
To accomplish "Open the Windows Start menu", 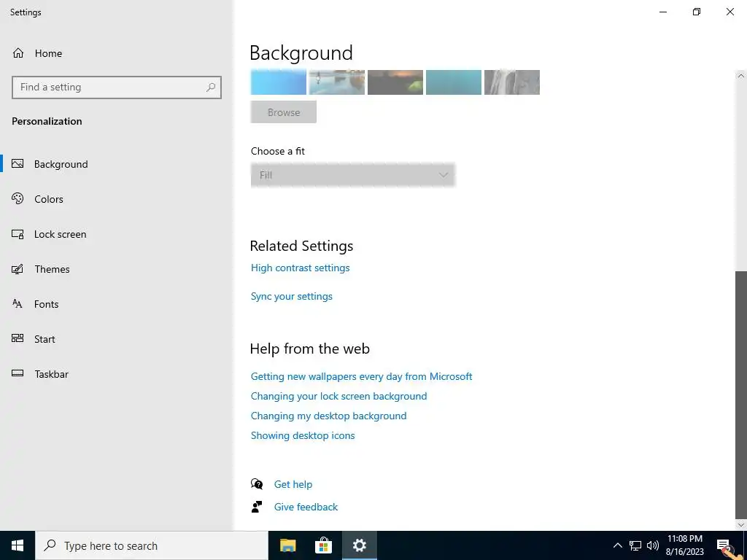I will click(18, 545).
